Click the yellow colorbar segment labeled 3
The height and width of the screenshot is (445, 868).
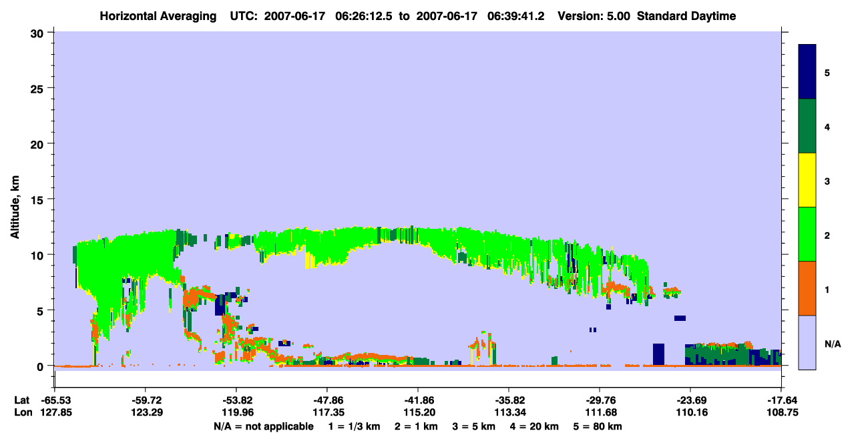pyautogui.click(x=807, y=180)
